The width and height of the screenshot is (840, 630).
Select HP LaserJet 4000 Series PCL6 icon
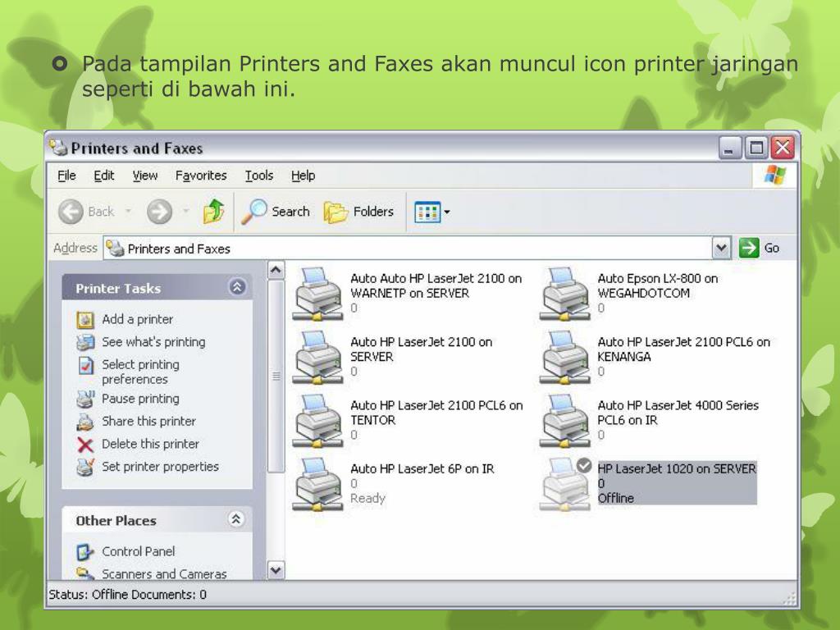pos(564,421)
